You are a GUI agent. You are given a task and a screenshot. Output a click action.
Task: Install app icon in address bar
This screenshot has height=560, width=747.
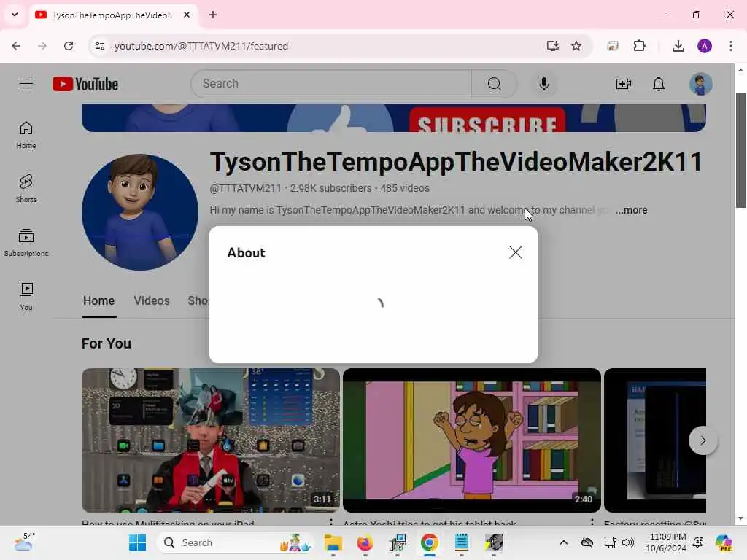(x=552, y=46)
